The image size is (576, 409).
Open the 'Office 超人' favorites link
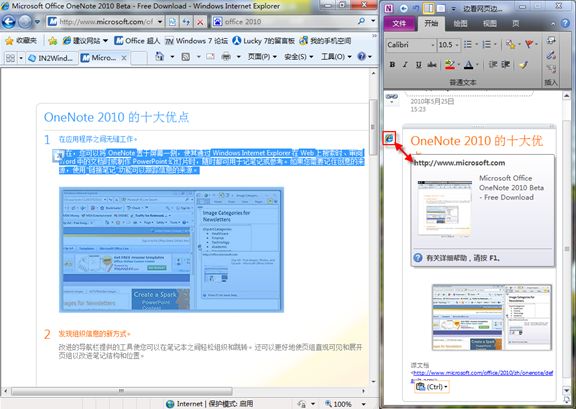[137, 41]
